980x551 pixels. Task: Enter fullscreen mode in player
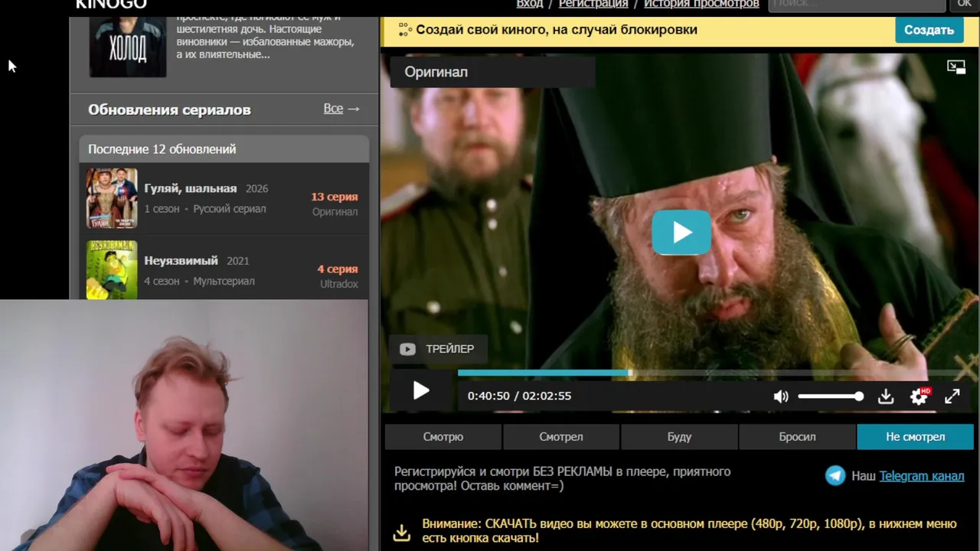click(952, 396)
